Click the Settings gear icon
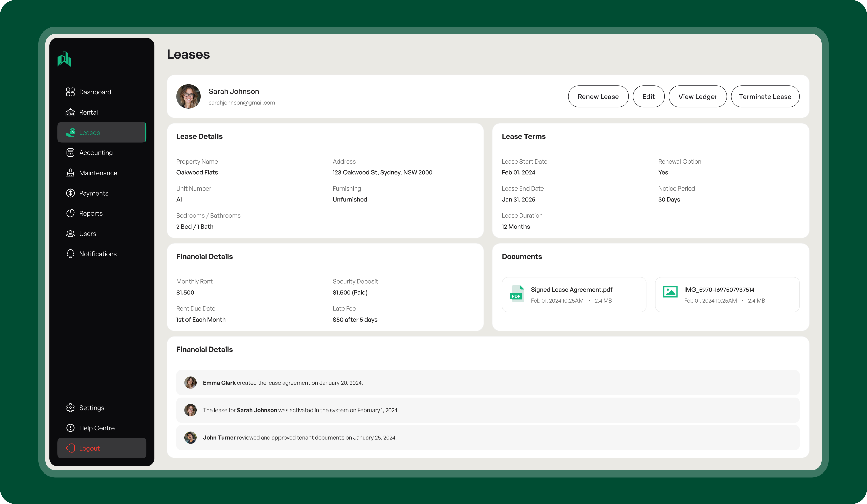The image size is (867, 504). pos(70,408)
